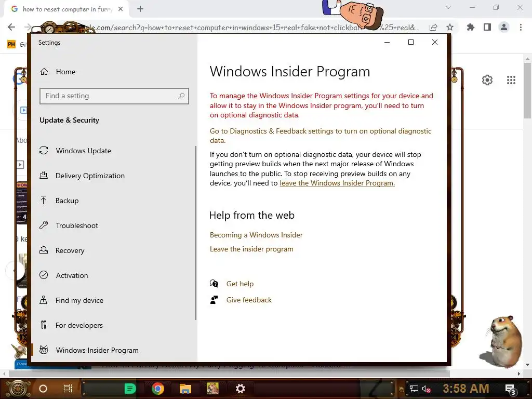Focus the Find a setting search box

(x=114, y=96)
